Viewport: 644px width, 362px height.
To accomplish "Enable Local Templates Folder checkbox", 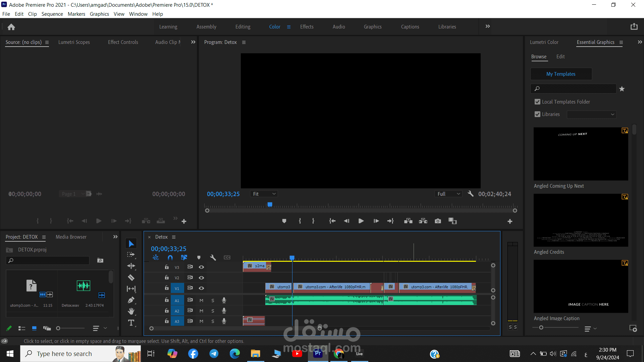I will coord(538,102).
